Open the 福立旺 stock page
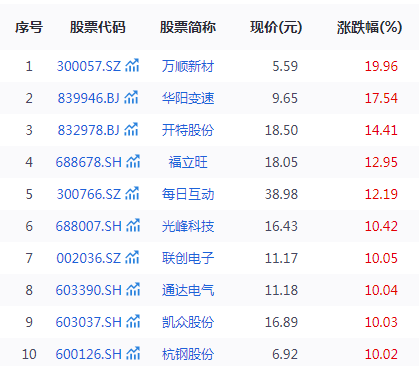Screen dimensions: 419x366 [x=188, y=162]
